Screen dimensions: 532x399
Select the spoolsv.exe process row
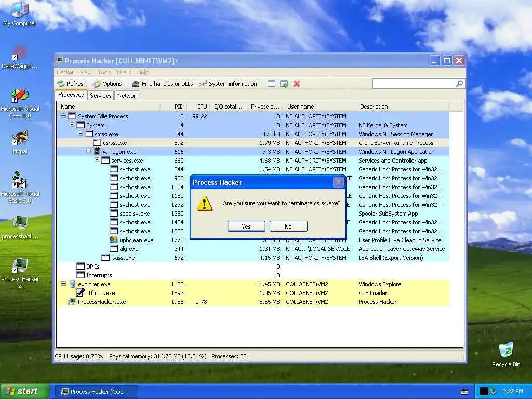click(253, 214)
